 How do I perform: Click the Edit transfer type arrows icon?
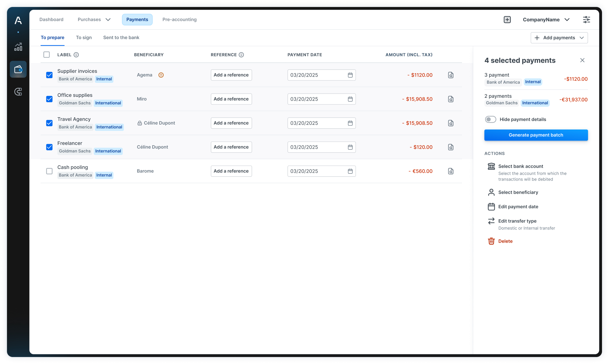coord(491,221)
